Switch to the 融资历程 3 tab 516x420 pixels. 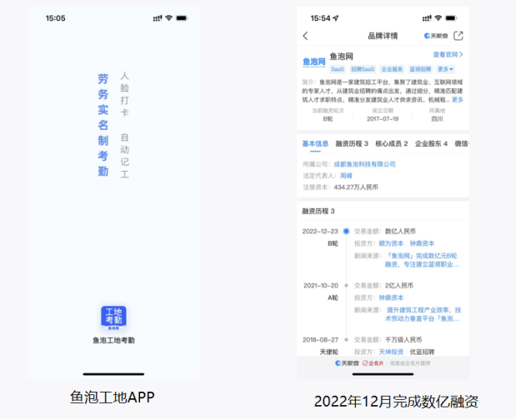[352, 143]
